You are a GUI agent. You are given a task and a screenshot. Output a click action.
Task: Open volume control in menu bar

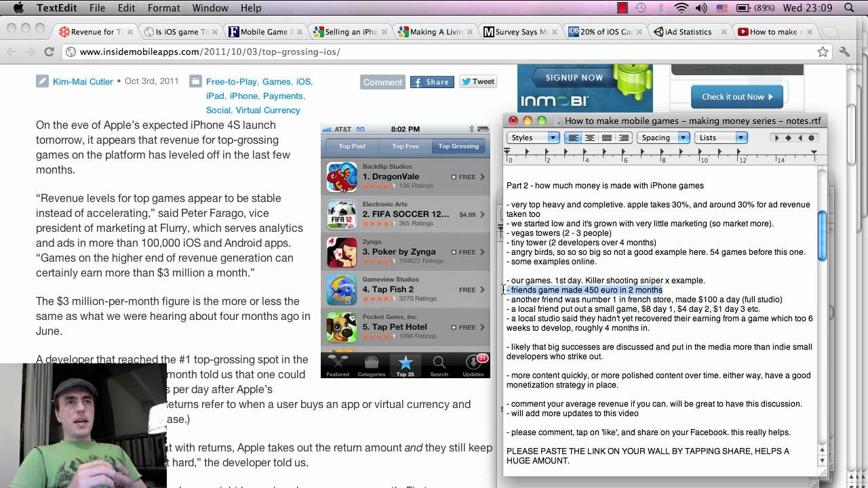701,8
